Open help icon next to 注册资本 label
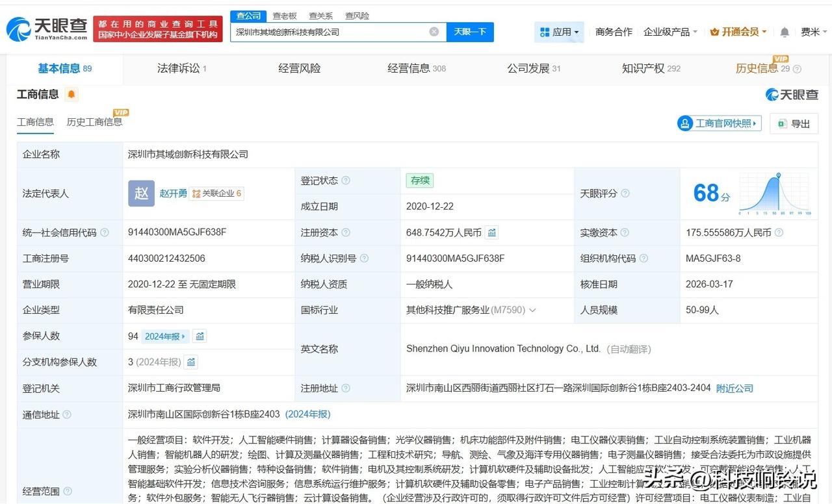The image size is (832, 504). (346, 233)
